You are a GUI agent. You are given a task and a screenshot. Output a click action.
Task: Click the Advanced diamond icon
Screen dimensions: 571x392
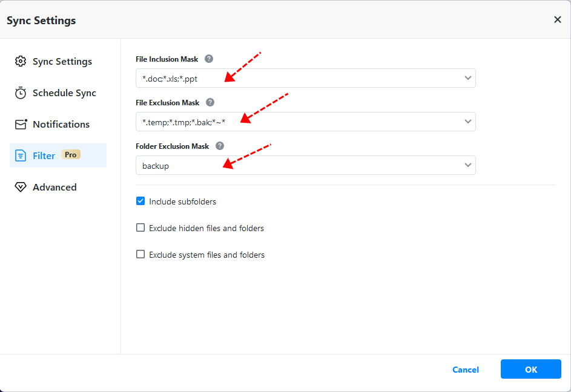click(x=21, y=188)
